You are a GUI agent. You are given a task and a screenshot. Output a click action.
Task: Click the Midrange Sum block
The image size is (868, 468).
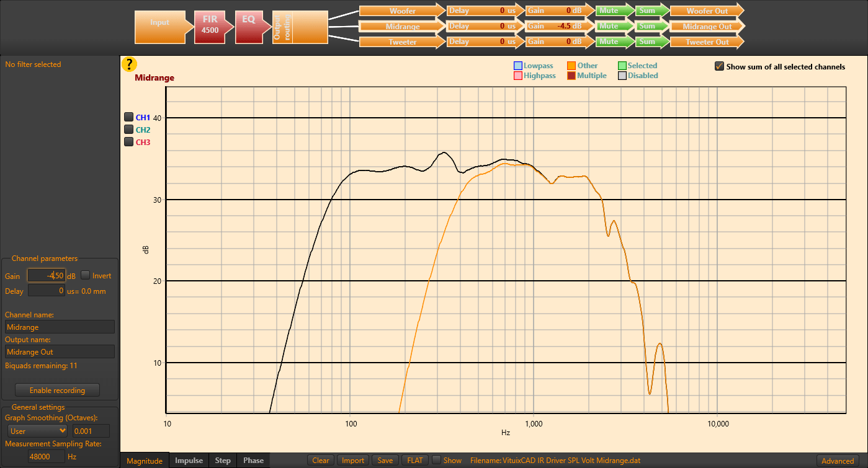pos(653,26)
